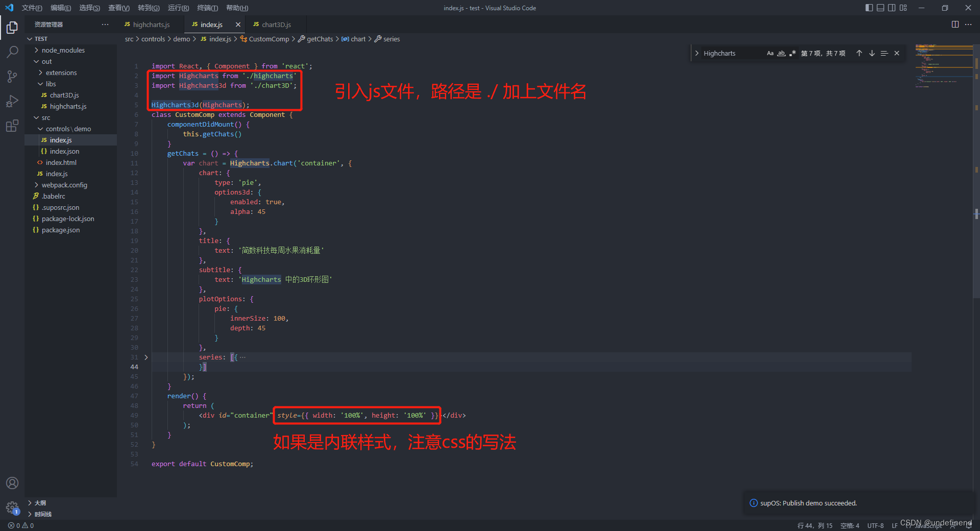Open the Source Control view
The width and height of the screenshot is (980, 531).
[12, 77]
